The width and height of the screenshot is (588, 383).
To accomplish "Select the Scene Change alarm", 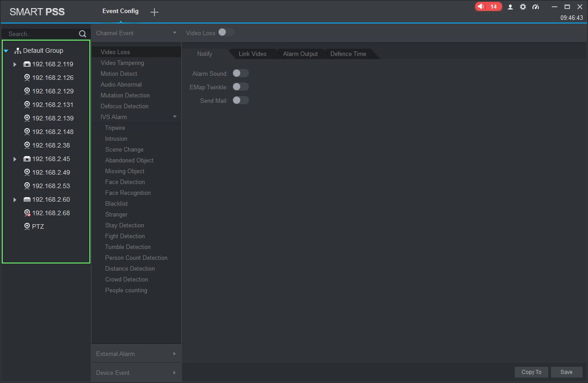I will pos(136,149).
